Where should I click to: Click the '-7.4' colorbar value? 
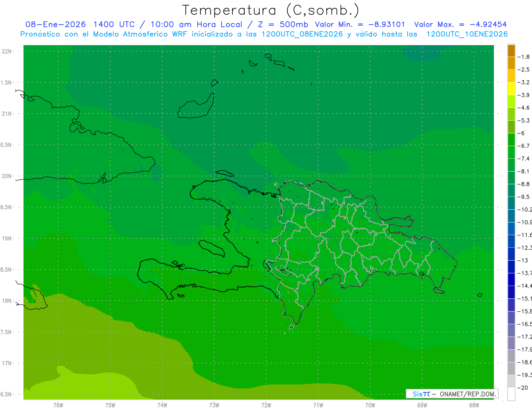click(524, 158)
